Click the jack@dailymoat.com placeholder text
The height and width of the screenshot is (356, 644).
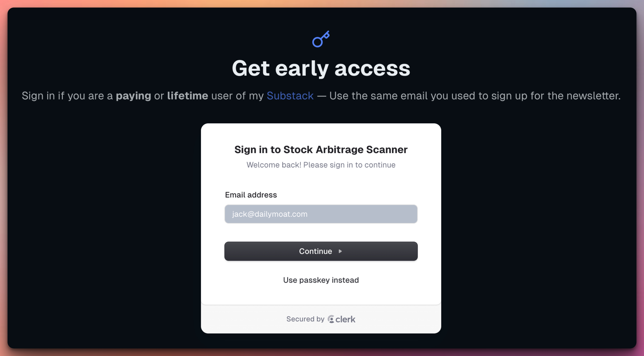click(270, 214)
